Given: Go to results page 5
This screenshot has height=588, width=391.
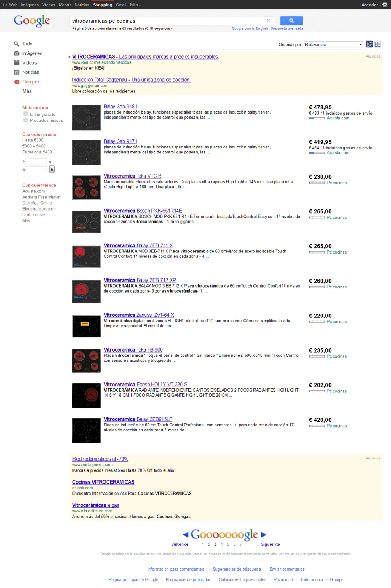Looking at the screenshot, I should [x=228, y=544].
